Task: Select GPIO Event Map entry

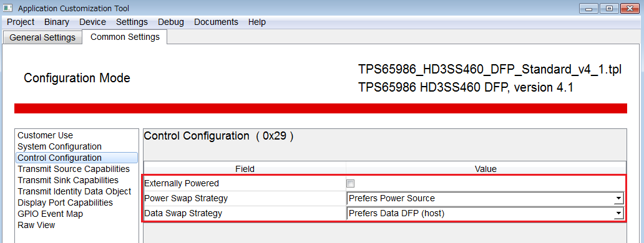Action: (x=50, y=214)
